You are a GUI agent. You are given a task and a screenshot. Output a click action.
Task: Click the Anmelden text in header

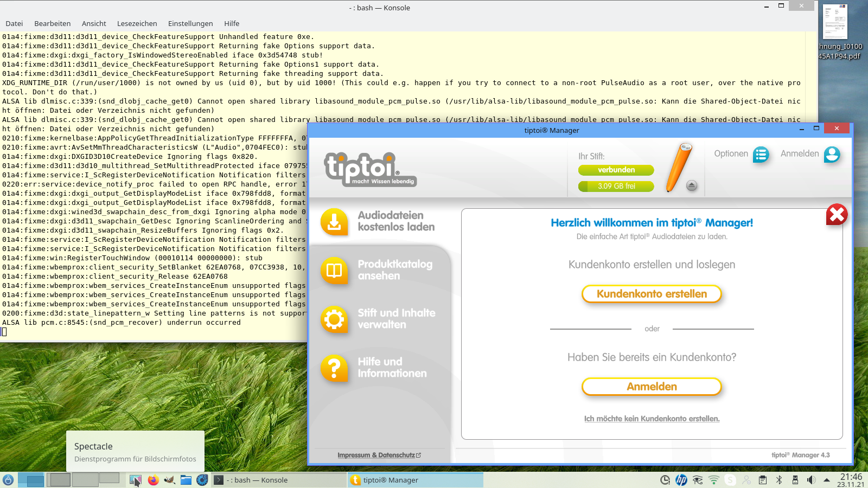coord(800,153)
